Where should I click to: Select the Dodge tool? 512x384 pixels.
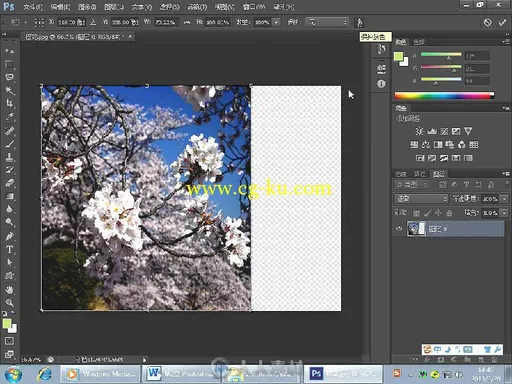click(x=9, y=222)
